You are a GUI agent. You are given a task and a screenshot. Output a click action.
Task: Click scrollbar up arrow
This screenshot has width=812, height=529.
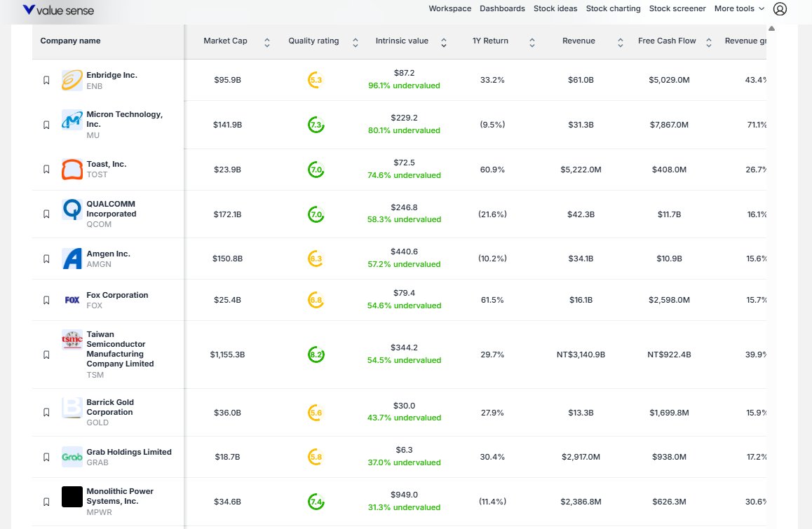[771, 29]
